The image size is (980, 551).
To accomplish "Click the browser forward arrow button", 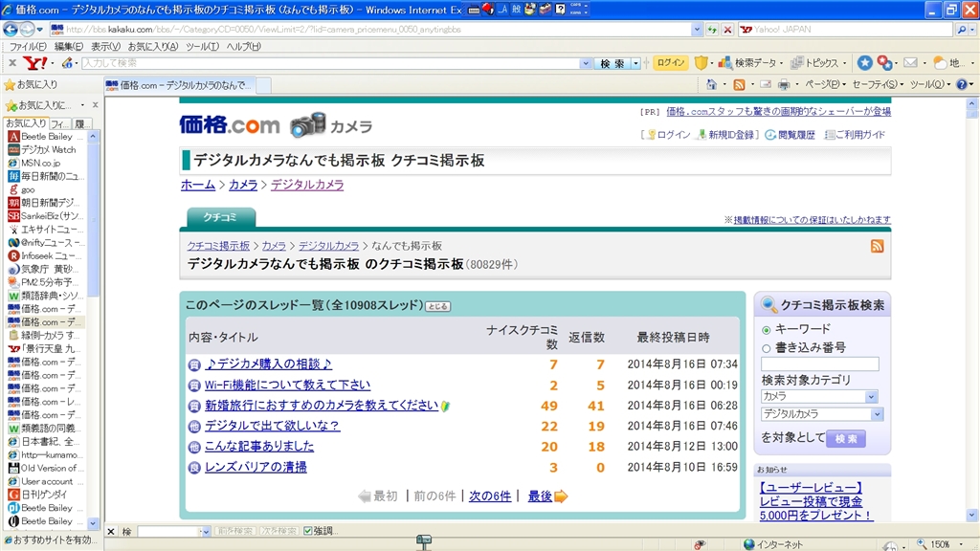I will click(27, 30).
